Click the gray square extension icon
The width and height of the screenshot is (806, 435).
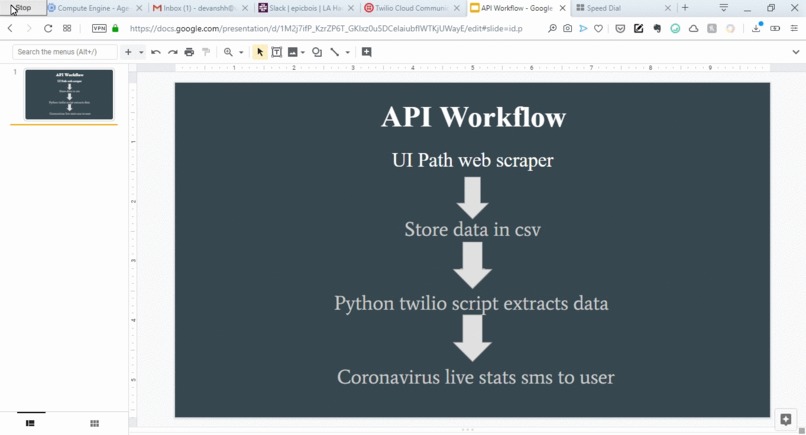[712, 28]
